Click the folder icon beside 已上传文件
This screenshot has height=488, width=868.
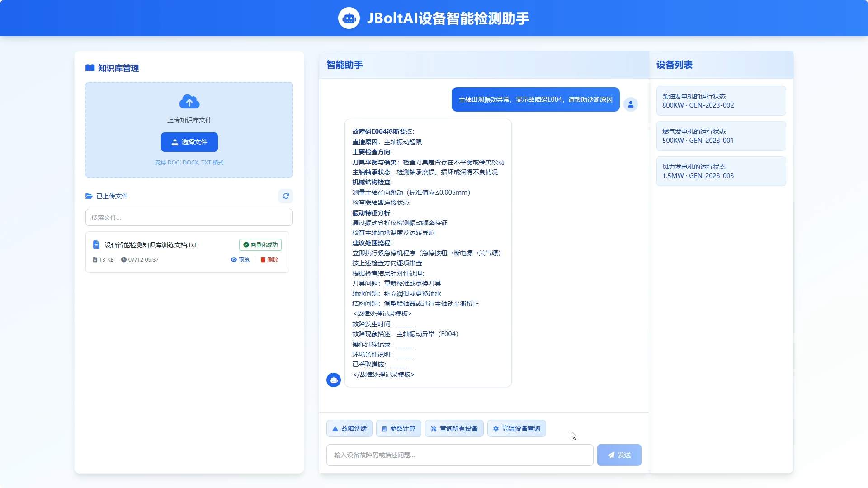[89, 196]
